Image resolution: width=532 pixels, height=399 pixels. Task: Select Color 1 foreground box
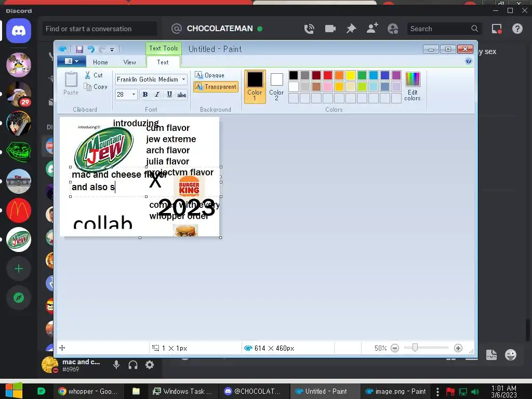255,87
